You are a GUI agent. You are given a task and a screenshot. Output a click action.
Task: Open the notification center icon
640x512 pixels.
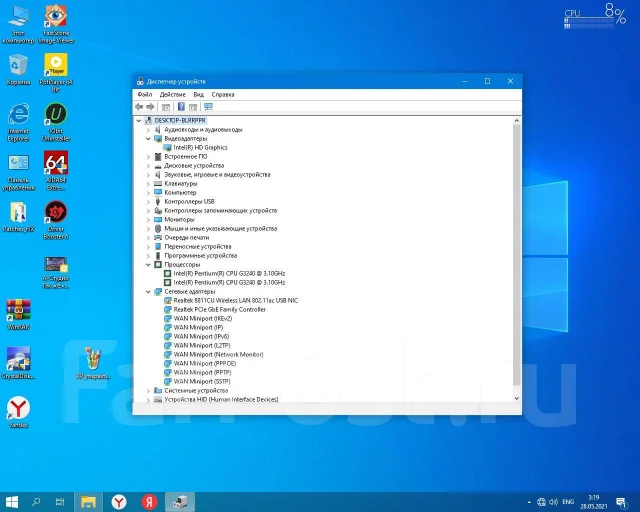point(622,502)
